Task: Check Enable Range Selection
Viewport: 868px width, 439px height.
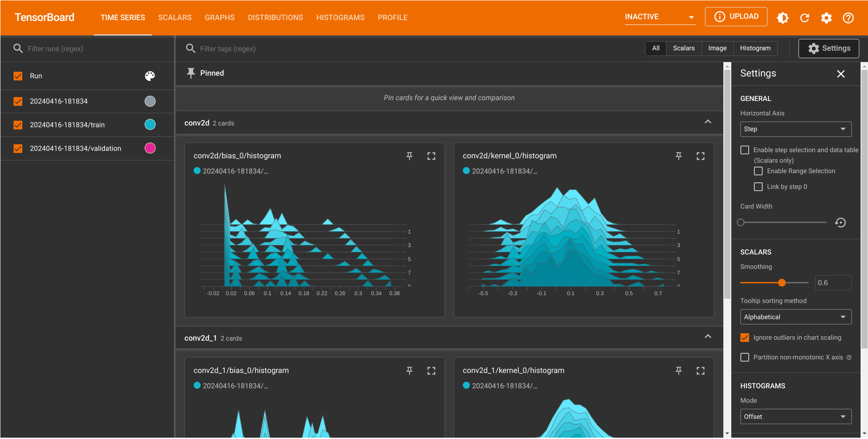Action: point(758,171)
